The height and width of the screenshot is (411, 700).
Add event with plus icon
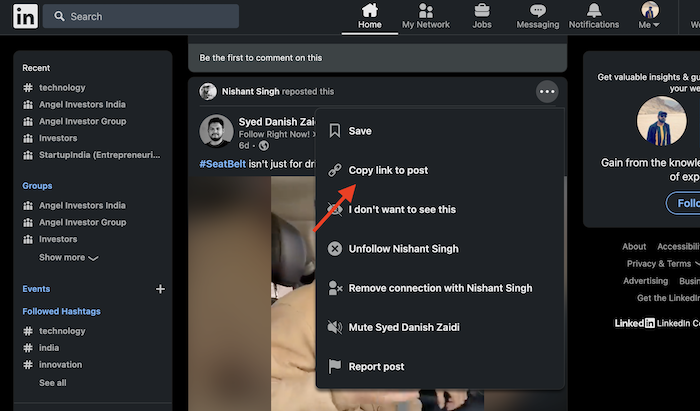(160, 289)
